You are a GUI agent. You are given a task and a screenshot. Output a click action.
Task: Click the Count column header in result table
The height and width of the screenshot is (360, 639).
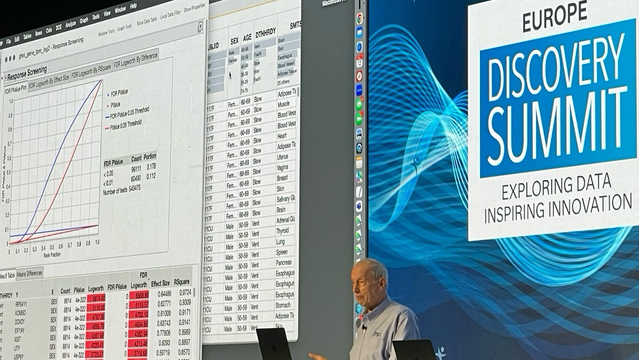(65, 291)
